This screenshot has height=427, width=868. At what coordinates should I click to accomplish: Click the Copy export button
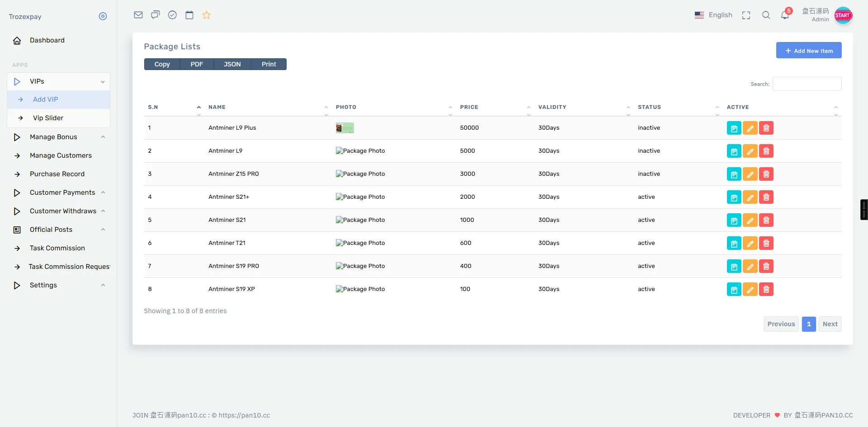coord(162,64)
